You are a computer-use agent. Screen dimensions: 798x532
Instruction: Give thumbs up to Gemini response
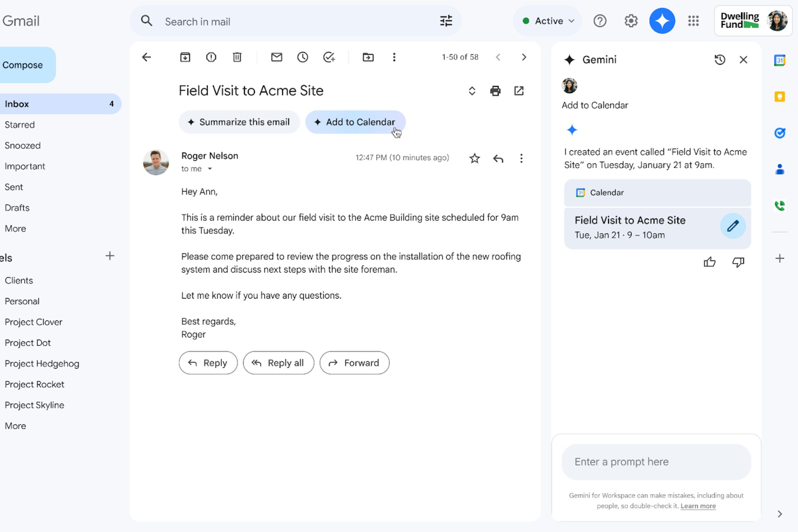pos(709,262)
